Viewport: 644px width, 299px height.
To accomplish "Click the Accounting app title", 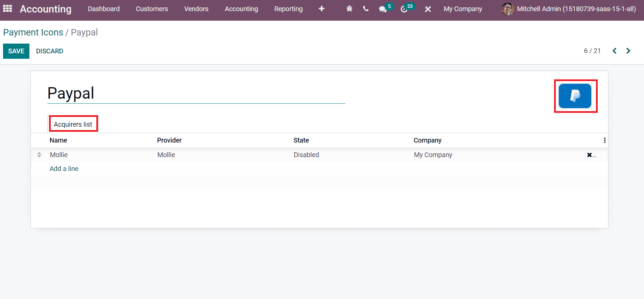I will [x=46, y=9].
